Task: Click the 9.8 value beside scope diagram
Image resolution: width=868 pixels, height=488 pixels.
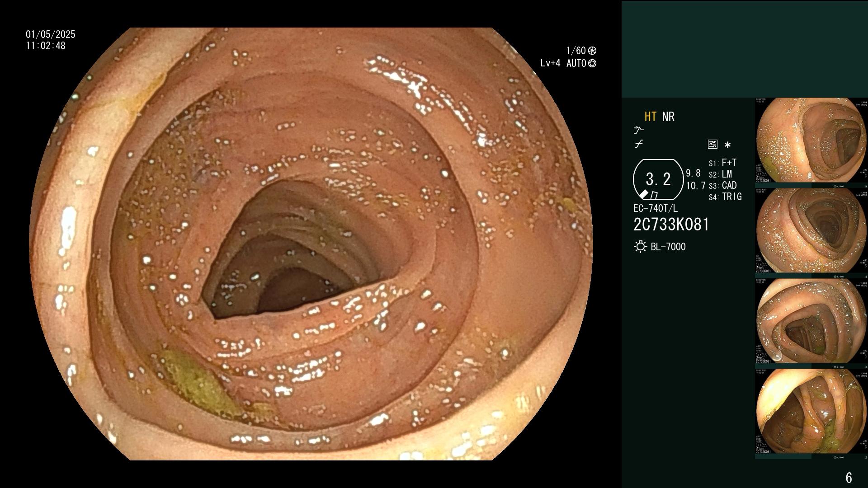Action: pyautogui.click(x=693, y=173)
